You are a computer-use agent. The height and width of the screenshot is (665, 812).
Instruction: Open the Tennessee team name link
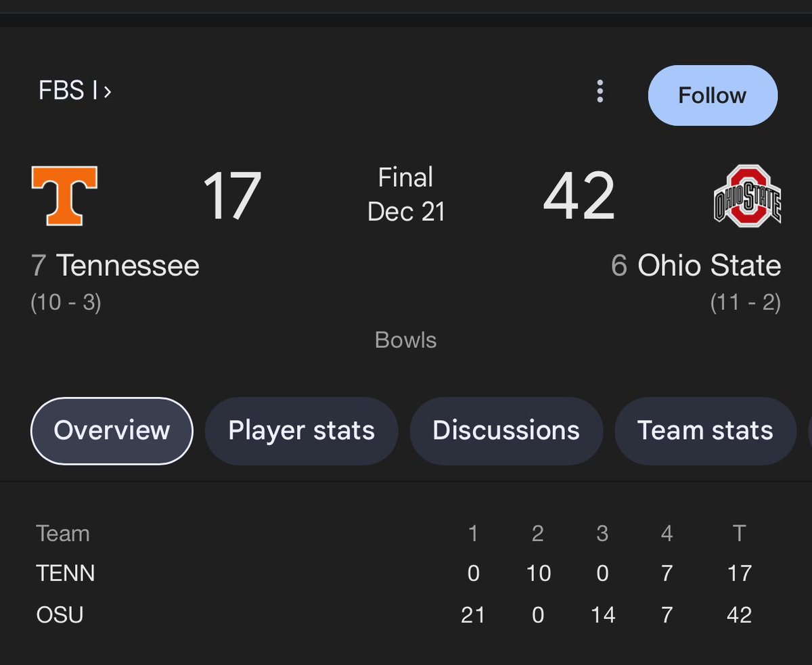click(x=127, y=266)
